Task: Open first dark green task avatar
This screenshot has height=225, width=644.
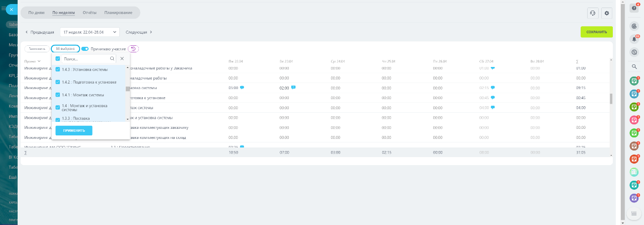Action: 634,81
